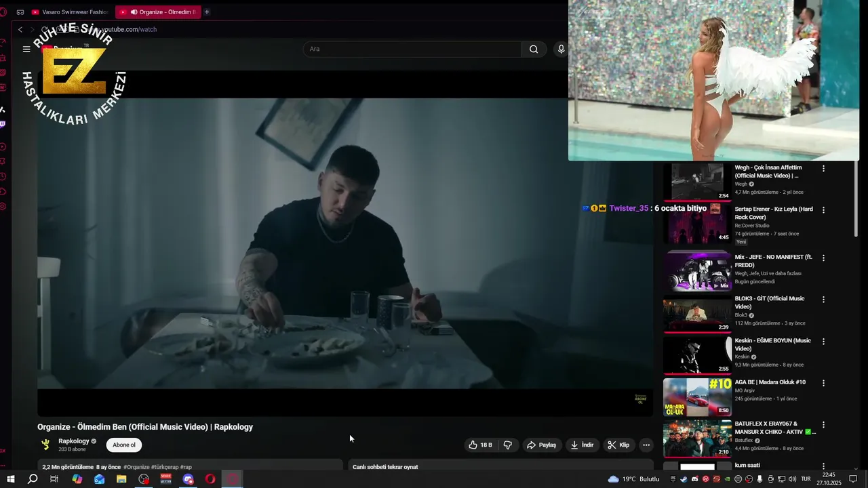Viewport: 868px width, 488px height.
Task: Toggle the microphone icon in system tray
Action: (760, 479)
